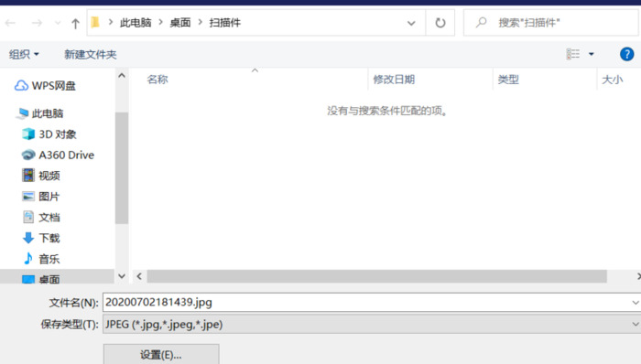Screen dimensions: 641x364
Task: Click the 下载 blue arrow icon
Action: 28,238
